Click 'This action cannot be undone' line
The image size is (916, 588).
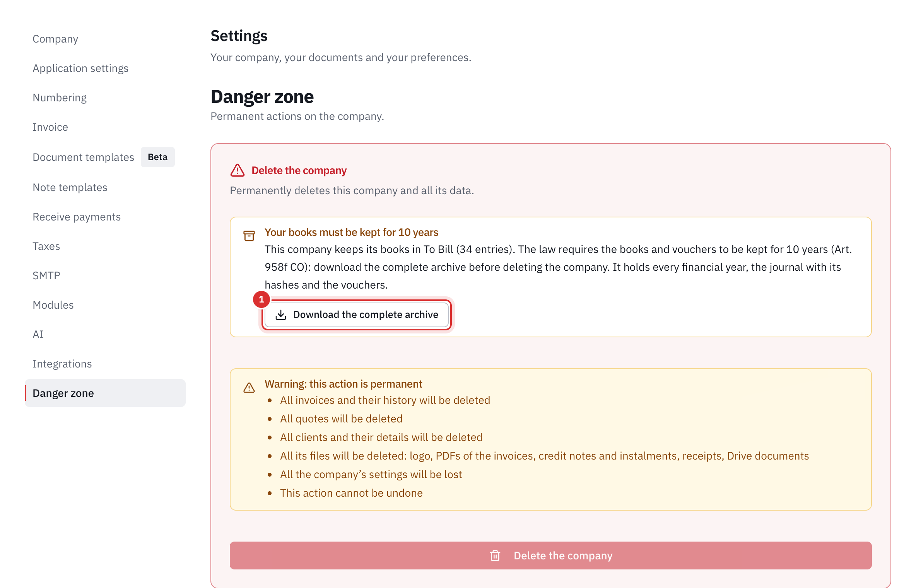351,493
